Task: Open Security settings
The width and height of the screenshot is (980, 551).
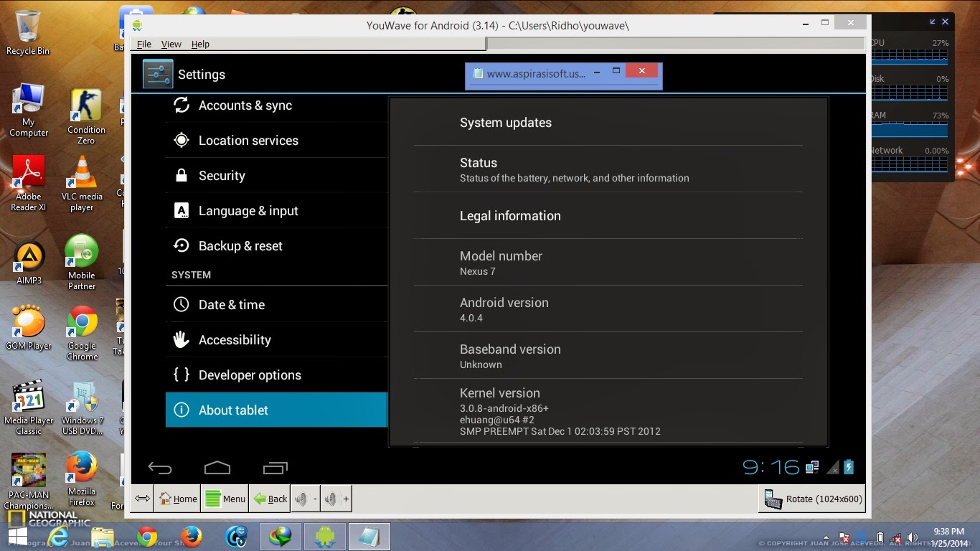Action: point(276,176)
